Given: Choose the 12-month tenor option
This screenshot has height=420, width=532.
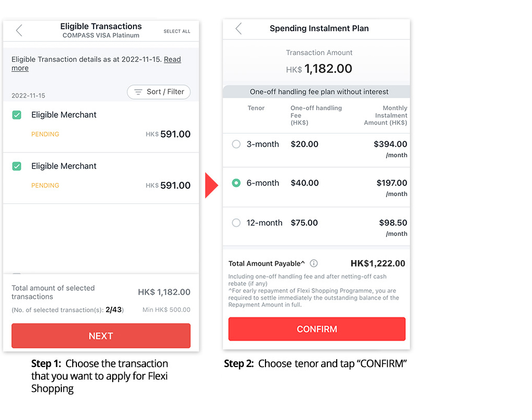Looking at the screenshot, I should [236, 223].
